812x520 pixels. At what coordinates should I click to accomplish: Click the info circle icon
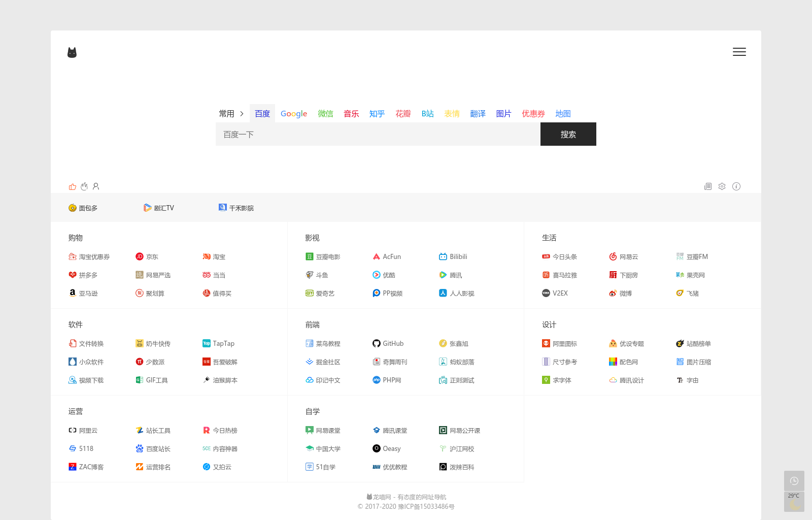(736, 186)
